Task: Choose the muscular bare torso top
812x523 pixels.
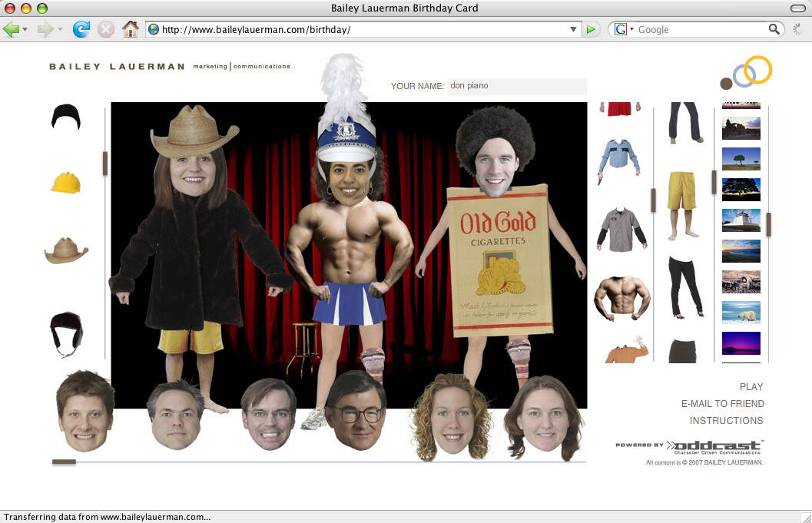Action: tap(622, 297)
